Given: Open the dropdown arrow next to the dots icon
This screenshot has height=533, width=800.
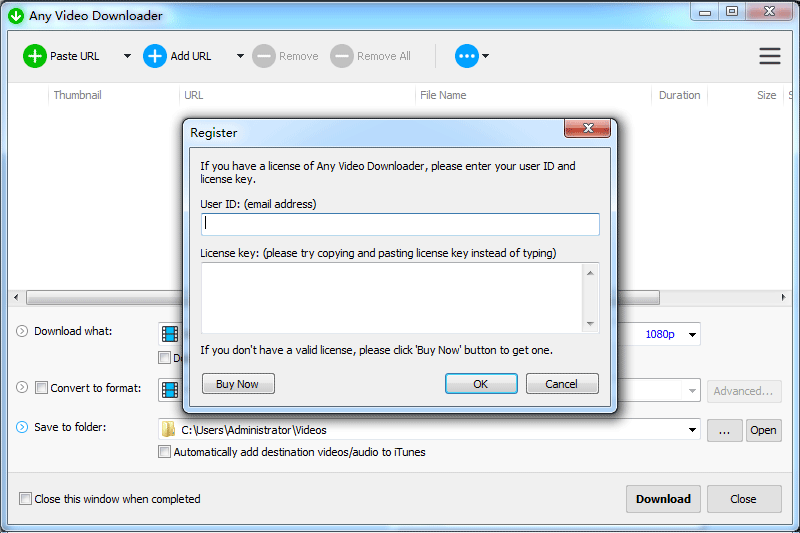Looking at the screenshot, I should pyautogui.click(x=486, y=56).
